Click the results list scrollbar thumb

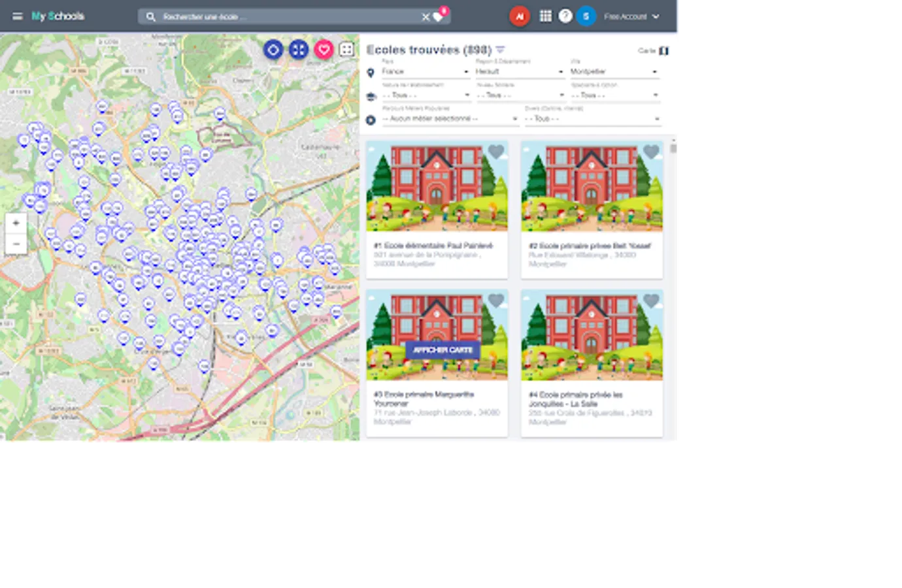pyautogui.click(x=673, y=148)
